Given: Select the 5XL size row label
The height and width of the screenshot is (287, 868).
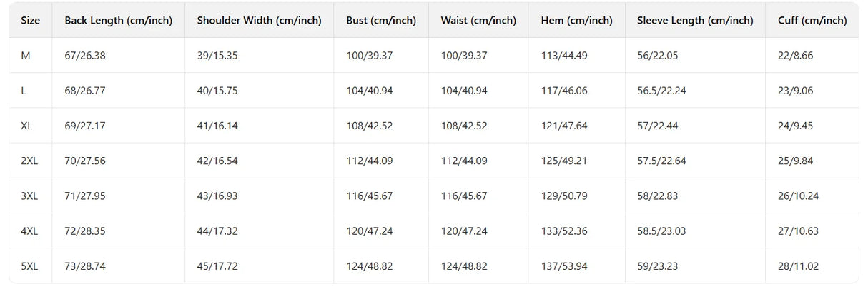Looking at the screenshot, I should (x=29, y=266).
